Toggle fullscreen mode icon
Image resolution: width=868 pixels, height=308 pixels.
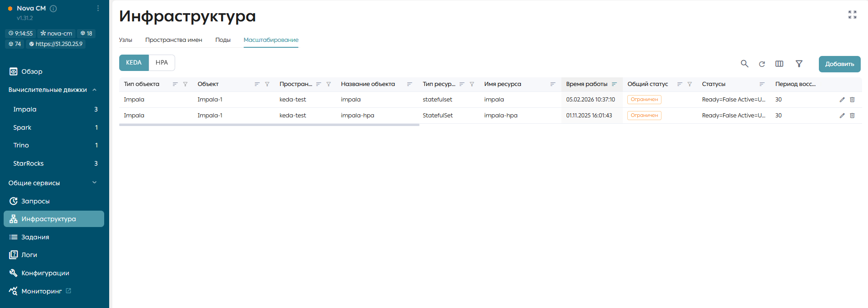pyautogui.click(x=853, y=15)
